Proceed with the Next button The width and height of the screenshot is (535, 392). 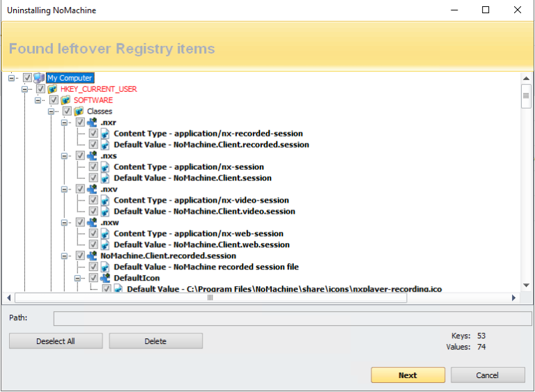408,375
